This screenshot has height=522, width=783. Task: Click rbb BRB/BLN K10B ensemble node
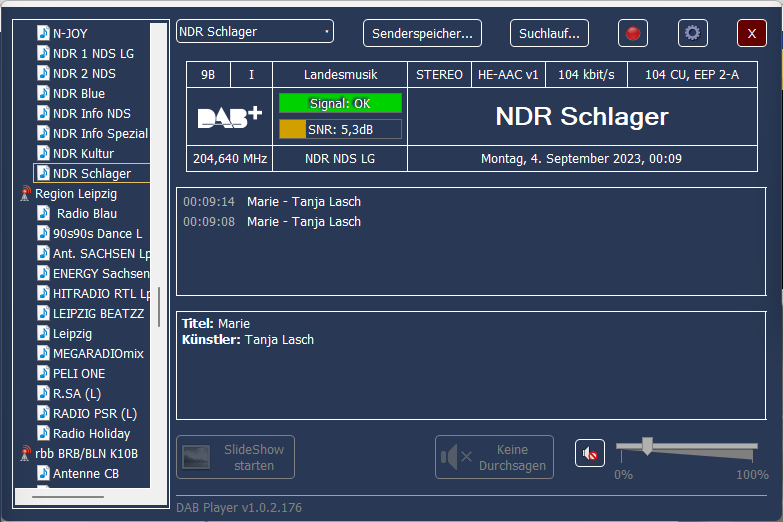click(86, 453)
